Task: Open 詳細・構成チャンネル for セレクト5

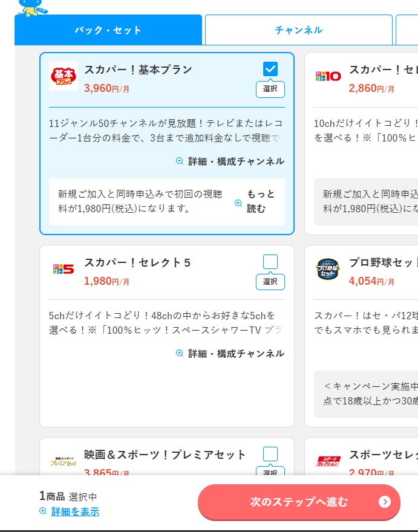Action: [x=230, y=354]
